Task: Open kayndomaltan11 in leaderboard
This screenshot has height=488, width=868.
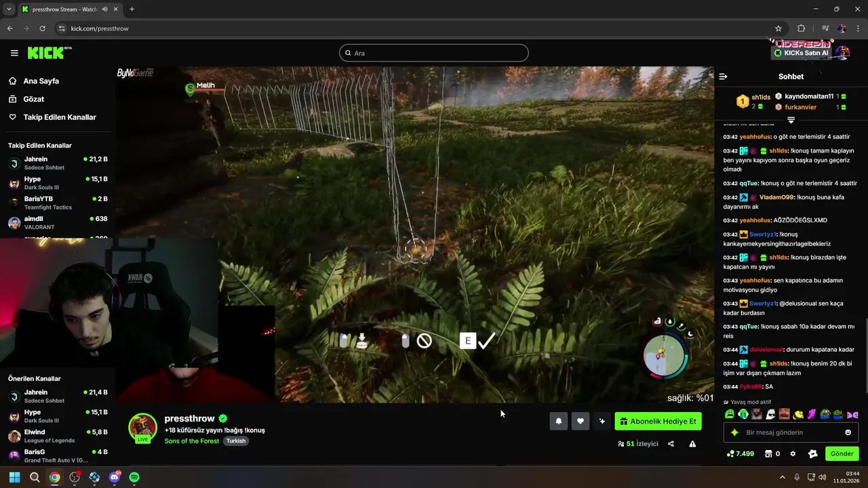Action: point(809,96)
